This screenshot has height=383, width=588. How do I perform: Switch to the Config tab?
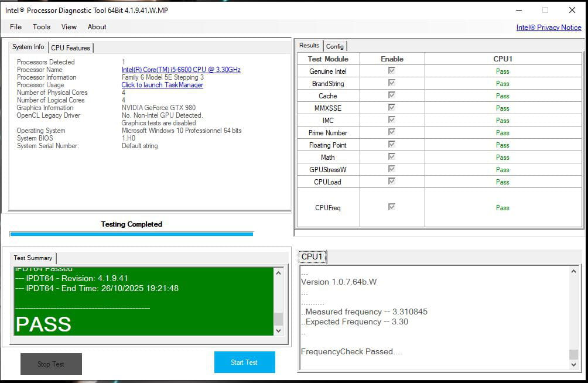[x=335, y=46]
